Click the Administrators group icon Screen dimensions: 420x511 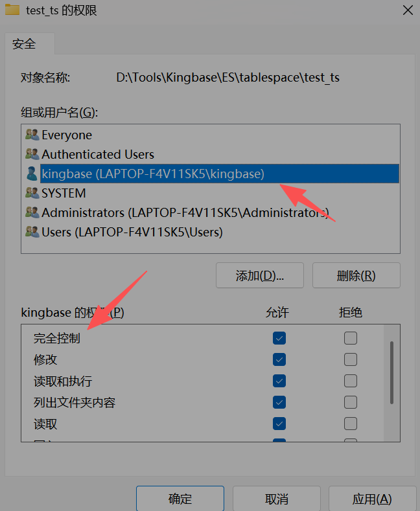32,212
